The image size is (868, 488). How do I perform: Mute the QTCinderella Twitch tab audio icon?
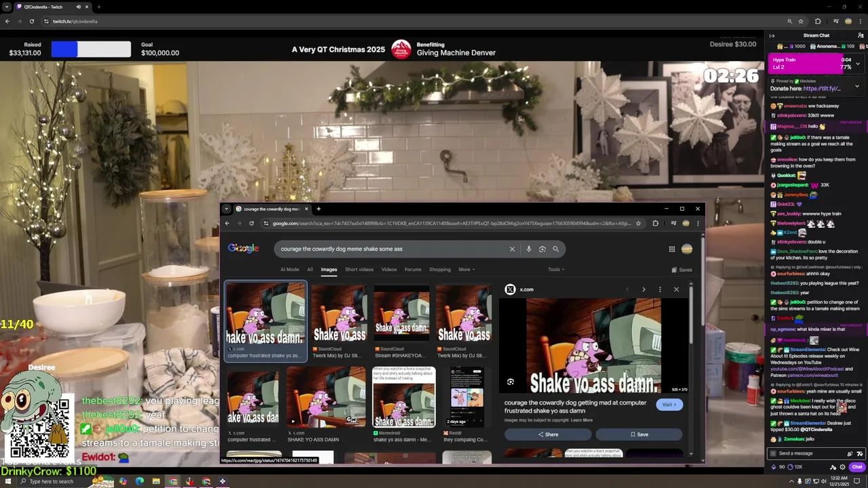click(x=78, y=7)
